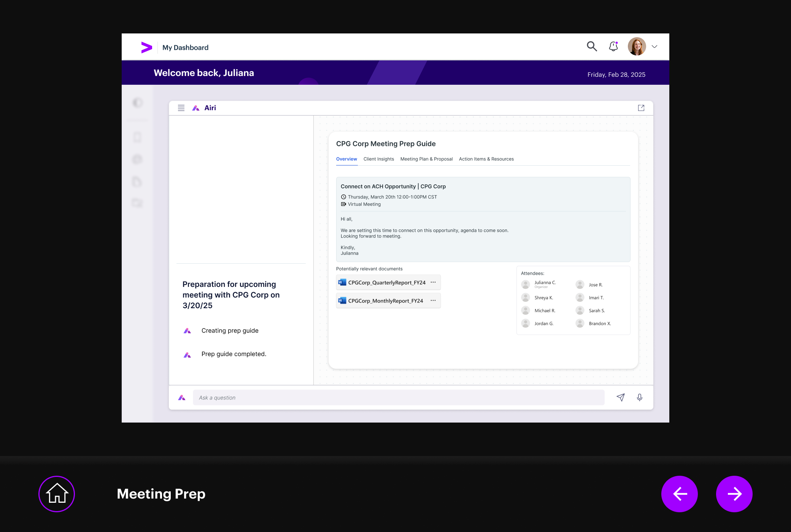791x532 pixels.
Task: Activate the microphone voice input
Action: [640, 397]
